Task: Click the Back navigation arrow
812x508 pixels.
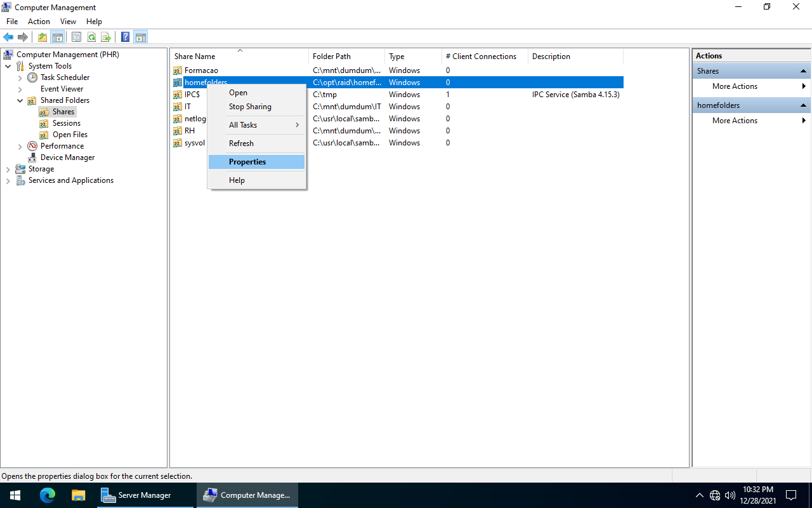Action: pos(8,37)
